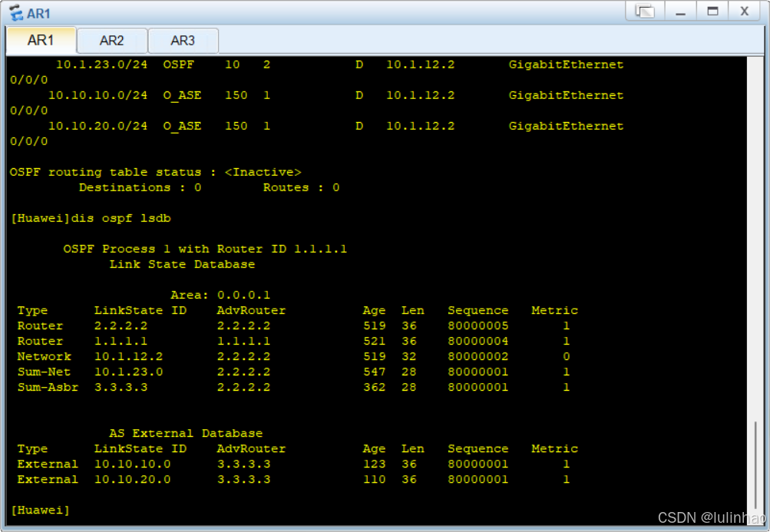Maximize the AR1 terminal window
The image size is (770, 532).
click(712, 11)
